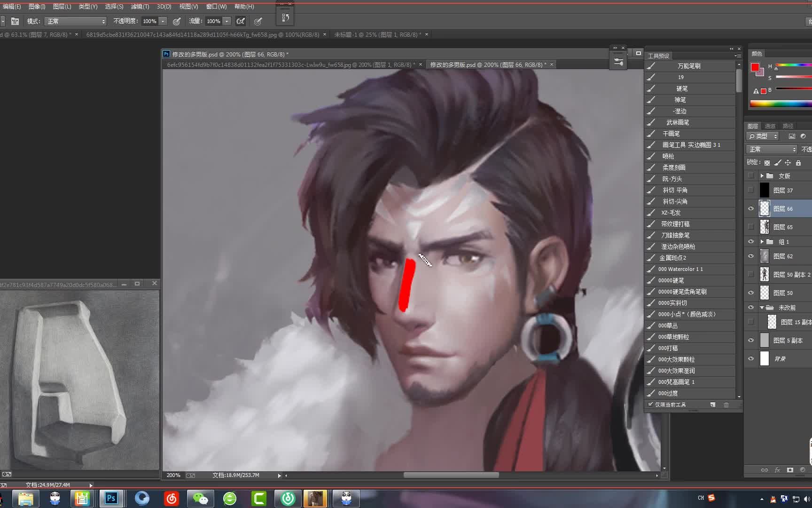Add a layer style with fx icon

pos(777,469)
